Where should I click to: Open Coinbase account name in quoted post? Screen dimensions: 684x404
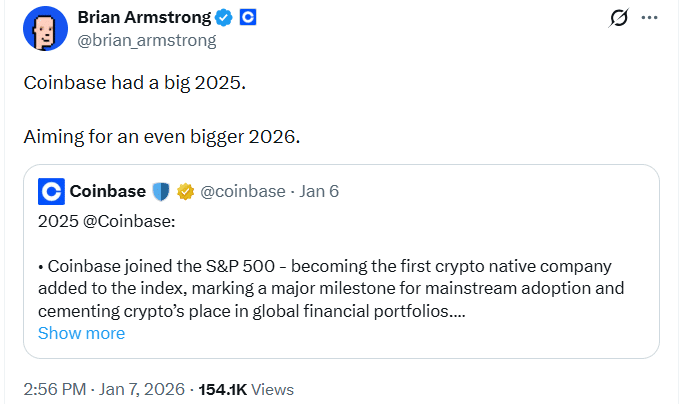tap(107, 191)
